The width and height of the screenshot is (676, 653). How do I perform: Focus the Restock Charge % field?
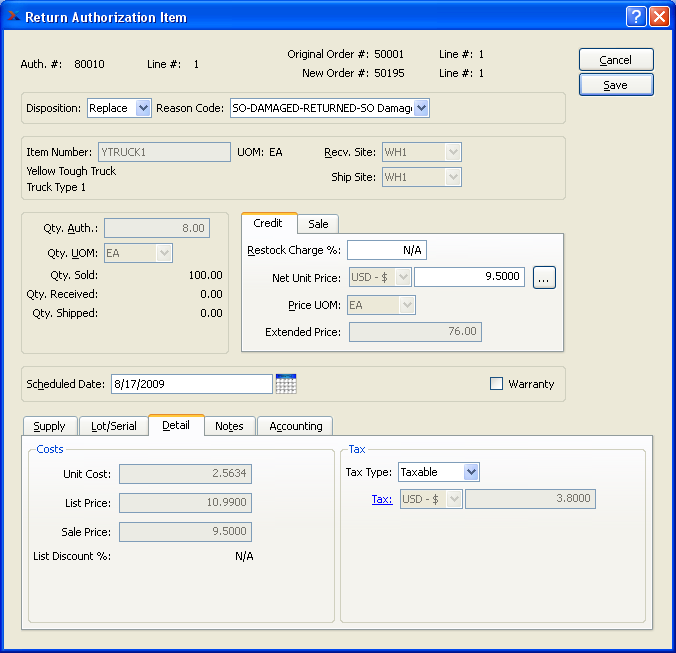click(386, 250)
